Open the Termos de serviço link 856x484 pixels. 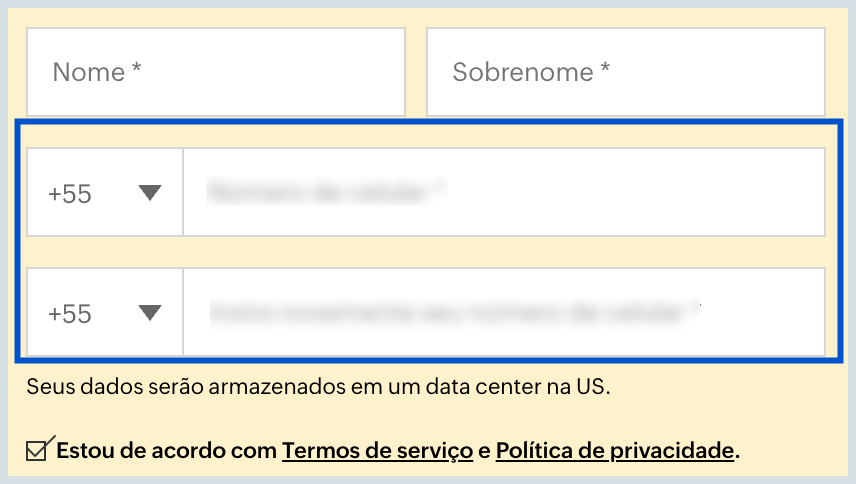pos(377,451)
